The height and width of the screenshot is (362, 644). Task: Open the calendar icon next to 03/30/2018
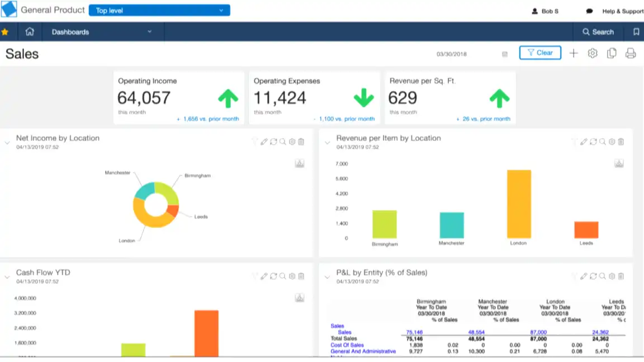coord(504,54)
